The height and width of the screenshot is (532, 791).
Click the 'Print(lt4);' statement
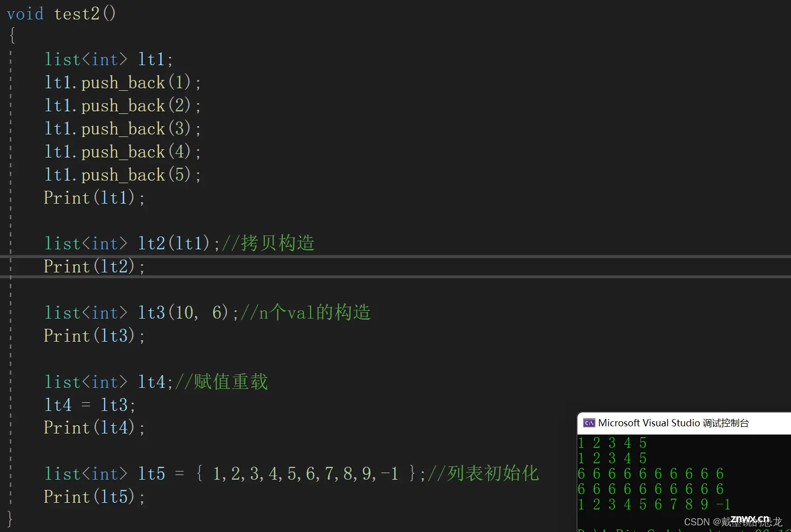pos(94,428)
